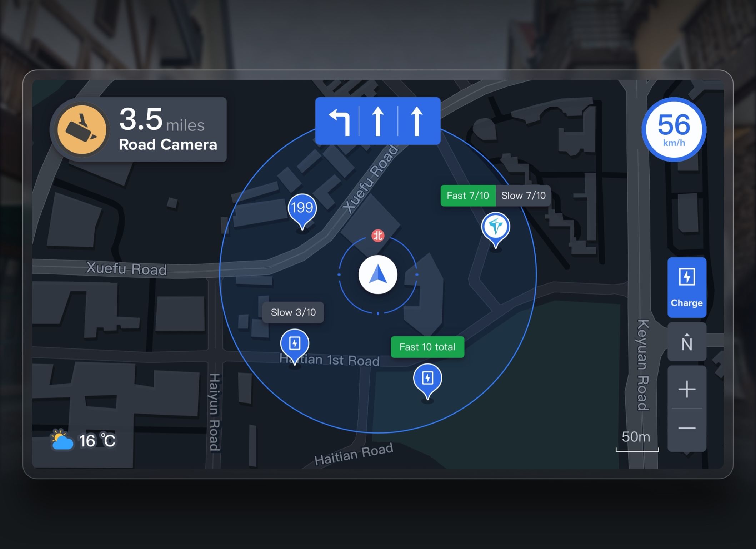The height and width of the screenshot is (549, 756).
Task: Click the vehicle position arrow marker
Action: pyautogui.click(x=378, y=275)
